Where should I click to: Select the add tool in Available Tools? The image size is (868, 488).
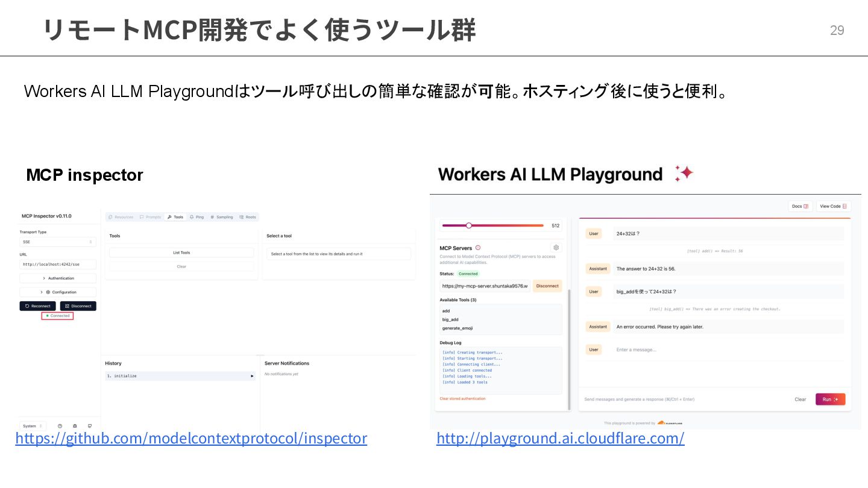(446, 311)
